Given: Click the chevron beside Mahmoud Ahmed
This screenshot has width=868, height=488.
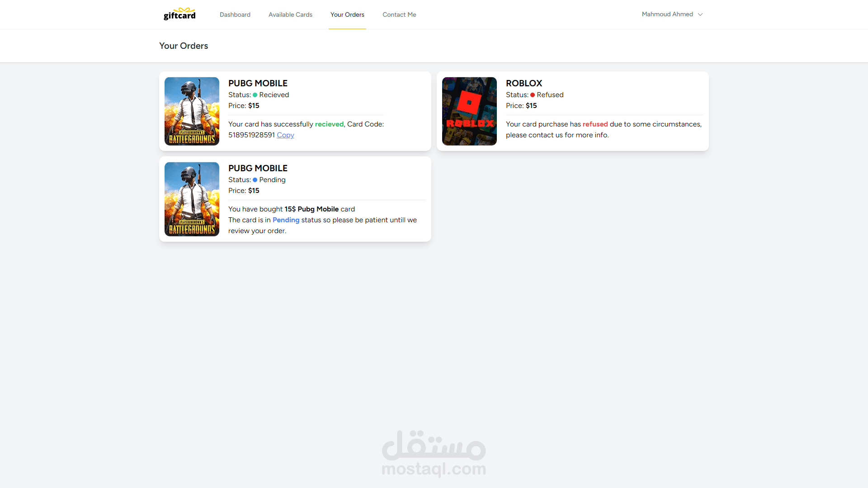Looking at the screenshot, I should [x=700, y=14].
